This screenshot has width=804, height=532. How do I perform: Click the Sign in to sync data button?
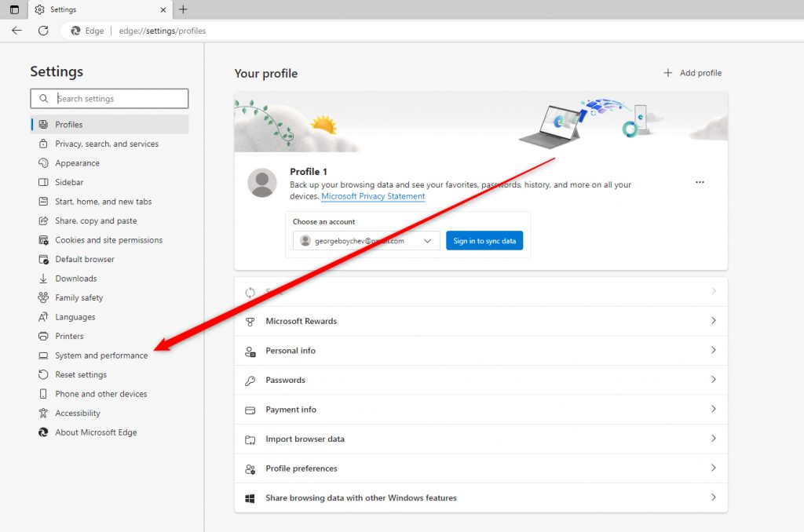click(x=484, y=241)
